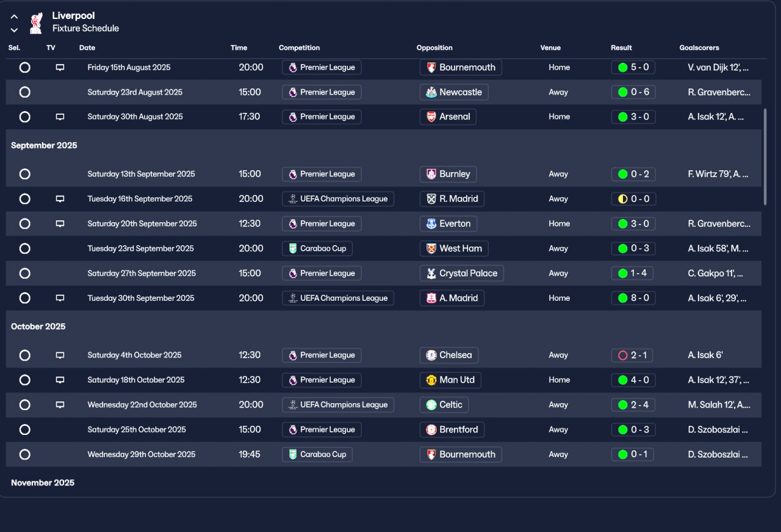Select the Arsenal fixture radio button
The width and height of the screenshot is (781, 532).
(x=24, y=117)
